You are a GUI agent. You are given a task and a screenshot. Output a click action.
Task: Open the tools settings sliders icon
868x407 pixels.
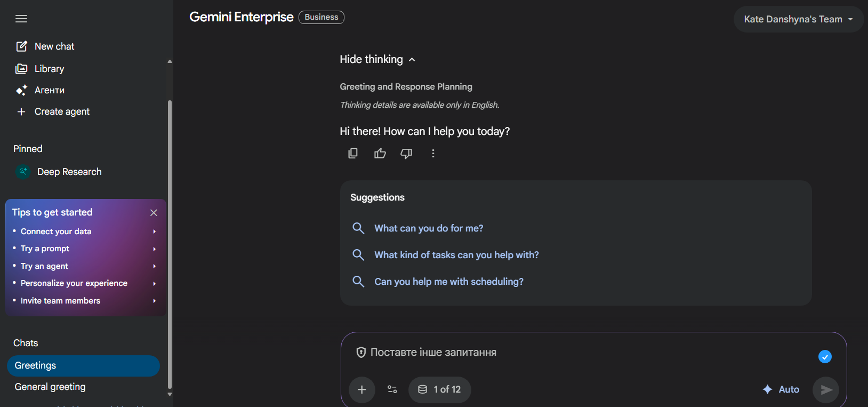coord(392,389)
